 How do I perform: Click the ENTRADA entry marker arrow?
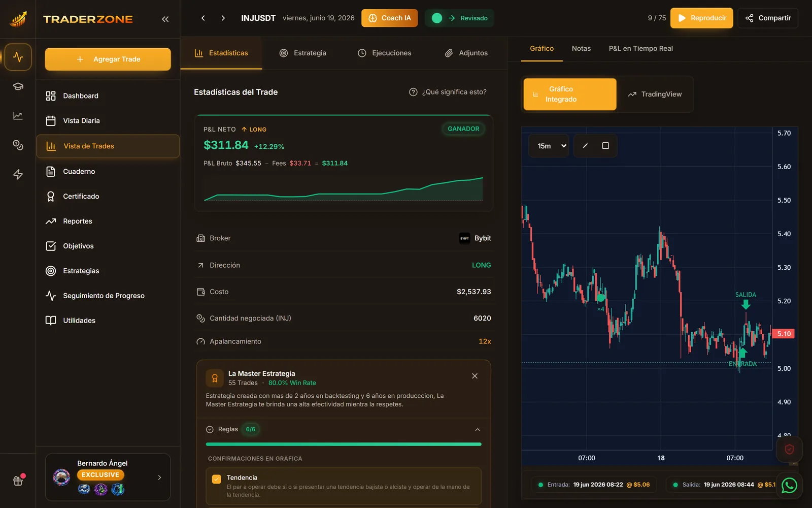point(742,352)
